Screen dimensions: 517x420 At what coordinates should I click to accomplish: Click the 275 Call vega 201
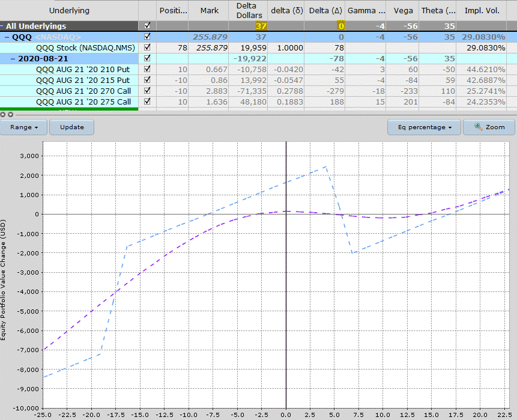pos(411,102)
